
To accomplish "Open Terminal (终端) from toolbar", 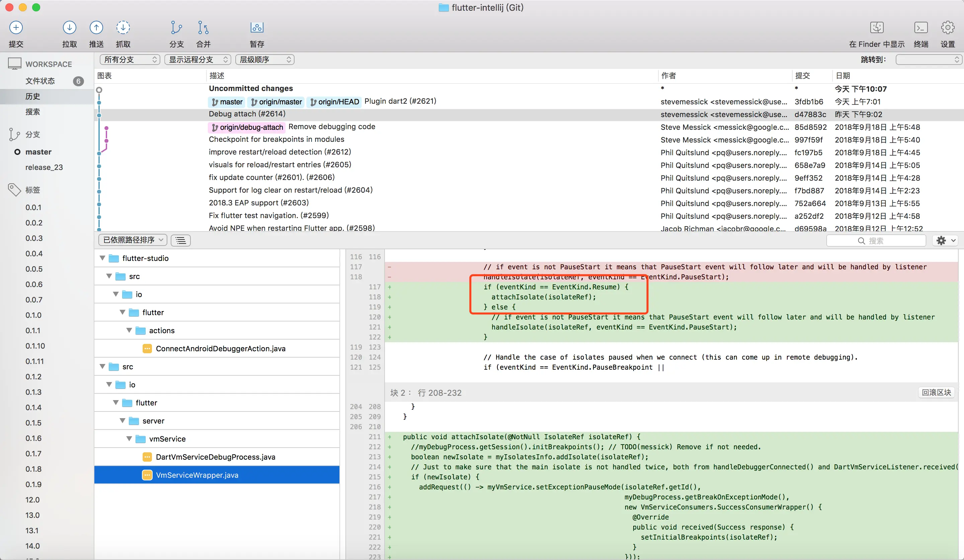I will click(920, 27).
